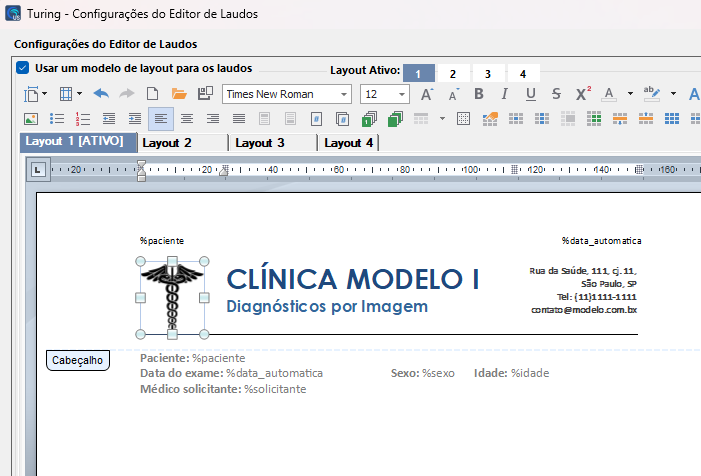
Task: Apply strikethrough formatting
Action: tap(556, 94)
